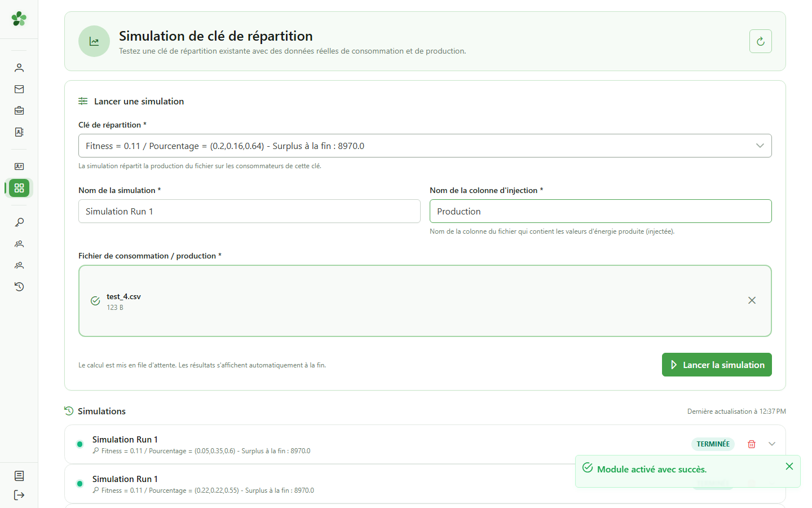Click the calcul mis en file d'attente note
The width and height of the screenshot is (812, 508).
202,365
